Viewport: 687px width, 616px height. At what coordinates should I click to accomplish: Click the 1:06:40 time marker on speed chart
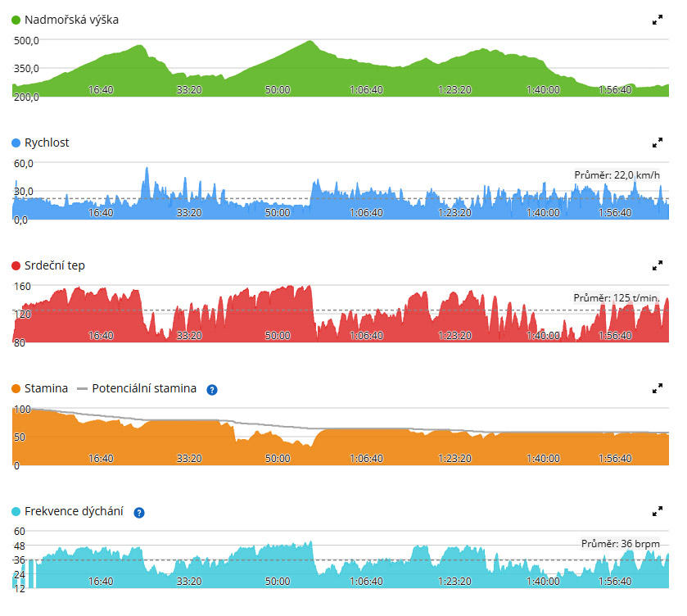pyautogui.click(x=366, y=213)
